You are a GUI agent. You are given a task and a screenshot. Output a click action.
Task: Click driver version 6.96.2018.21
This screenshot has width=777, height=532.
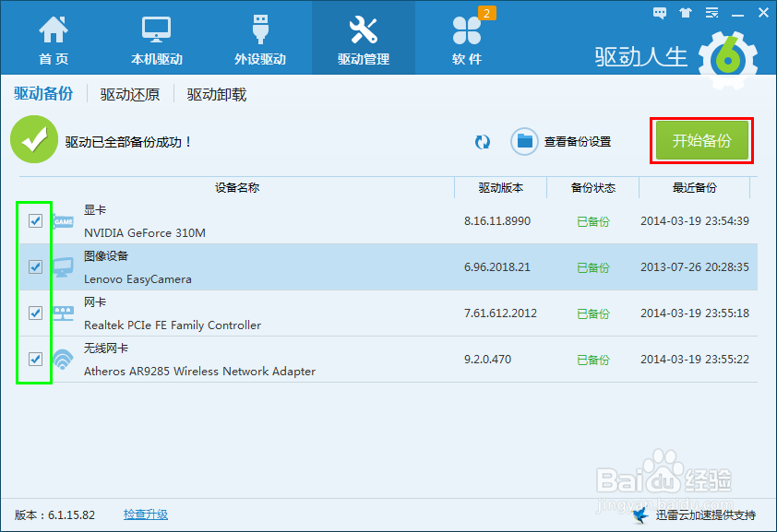click(x=497, y=267)
